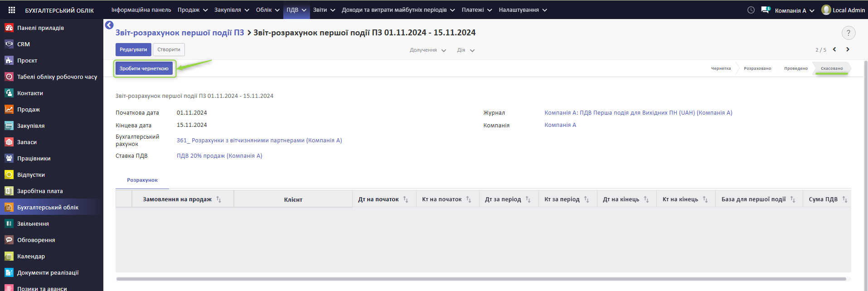The image size is (868, 291).
Task: Open the Звіт-розрахунок першої події ПЗ breadcrumb
Action: coord(179,33)
